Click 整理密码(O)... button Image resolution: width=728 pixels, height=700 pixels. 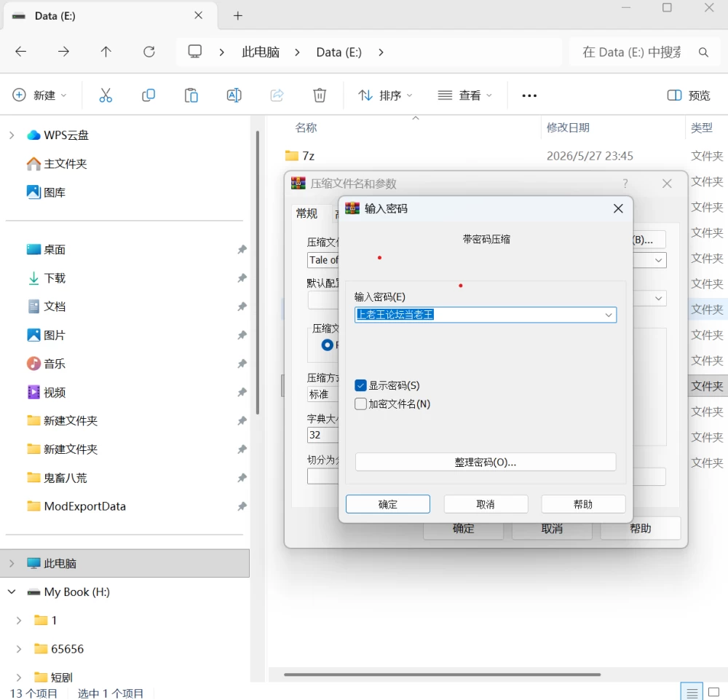pyautogui.click(x=485, y=463)
